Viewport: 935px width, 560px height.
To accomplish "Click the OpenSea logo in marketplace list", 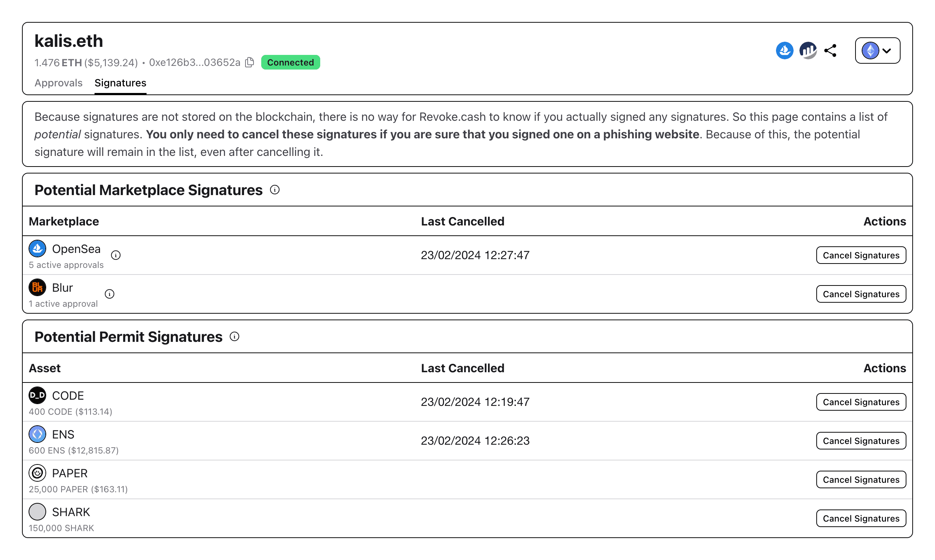I will coord(37,249).
